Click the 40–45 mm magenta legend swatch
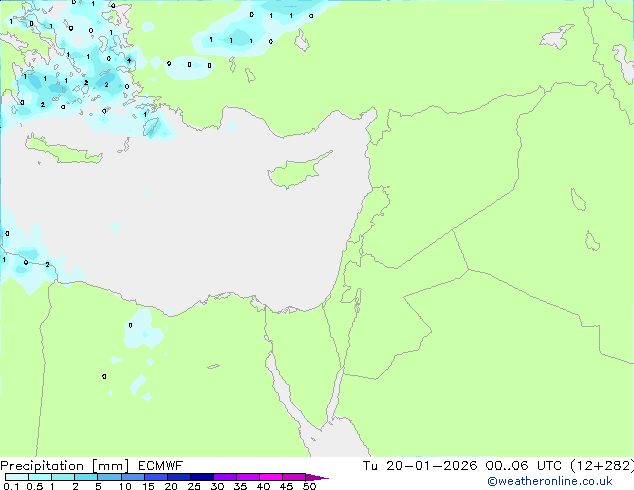 271,477
